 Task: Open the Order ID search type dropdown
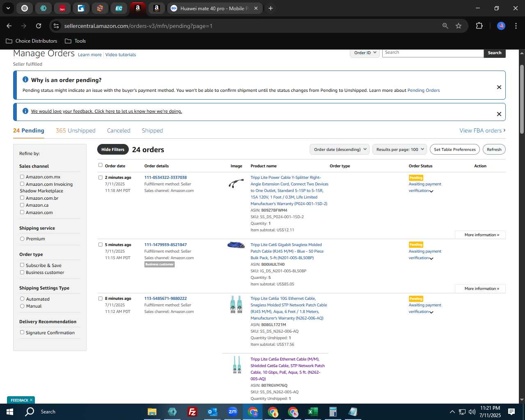[365, 52]
